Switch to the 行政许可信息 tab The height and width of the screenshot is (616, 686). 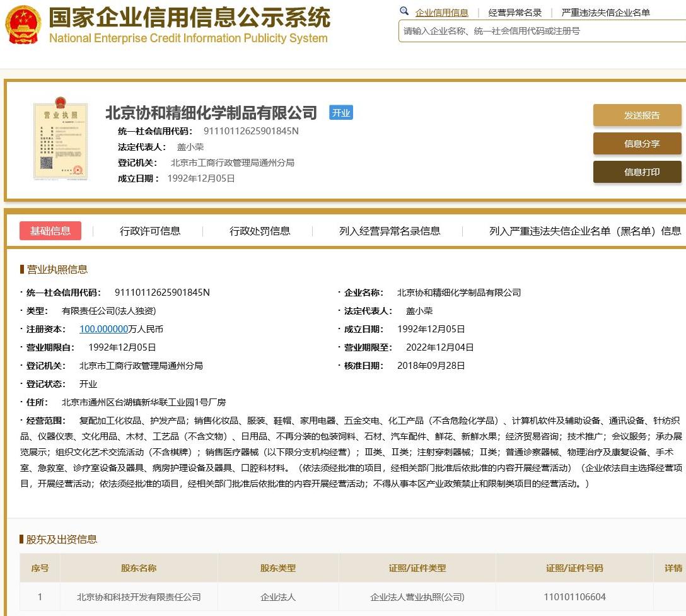[151, 231]
